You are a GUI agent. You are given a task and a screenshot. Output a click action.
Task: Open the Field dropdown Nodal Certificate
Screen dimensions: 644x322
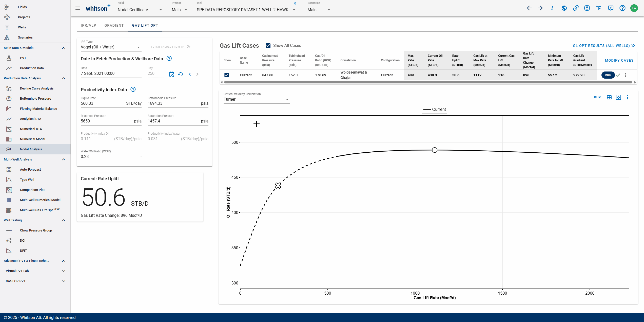(140, 10)
